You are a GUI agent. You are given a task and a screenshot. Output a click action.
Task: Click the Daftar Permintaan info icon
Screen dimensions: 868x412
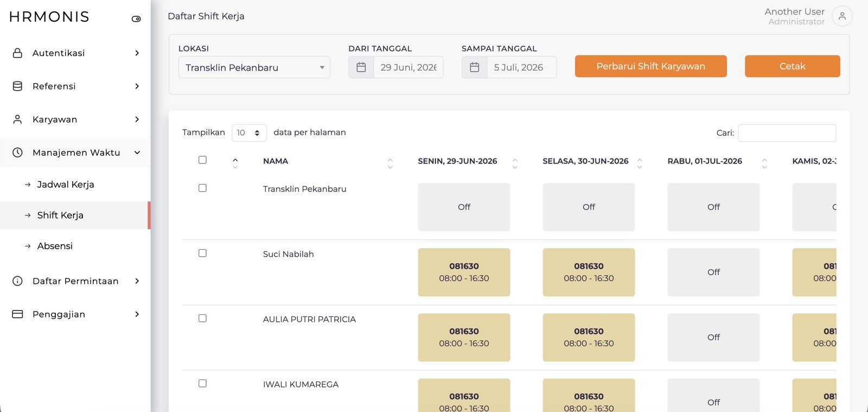point(17,281)
